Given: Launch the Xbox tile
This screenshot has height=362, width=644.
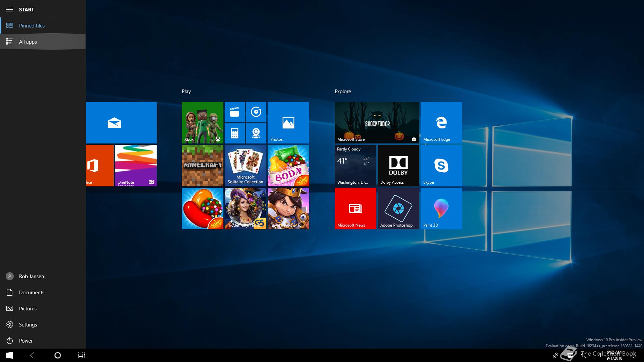Looking at the screenshot, I should click(x=202, y=123).
